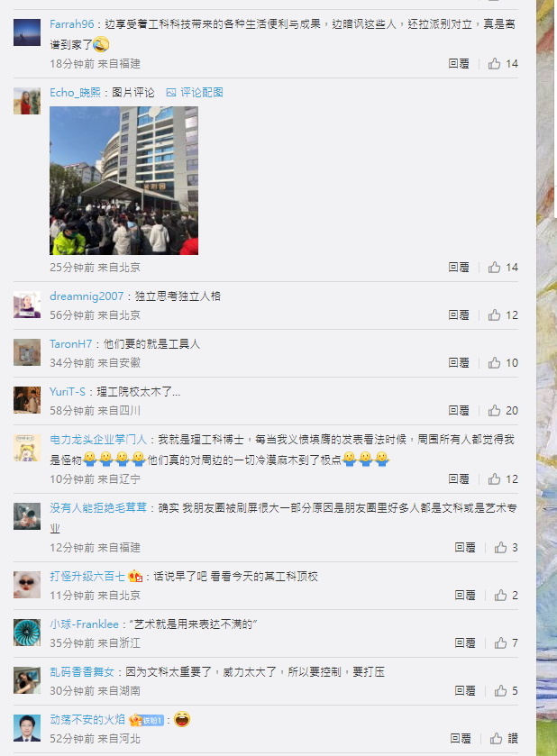Click 赞 thumbs-up on 动荡不安的火焰's comment

tap(504, 738)
